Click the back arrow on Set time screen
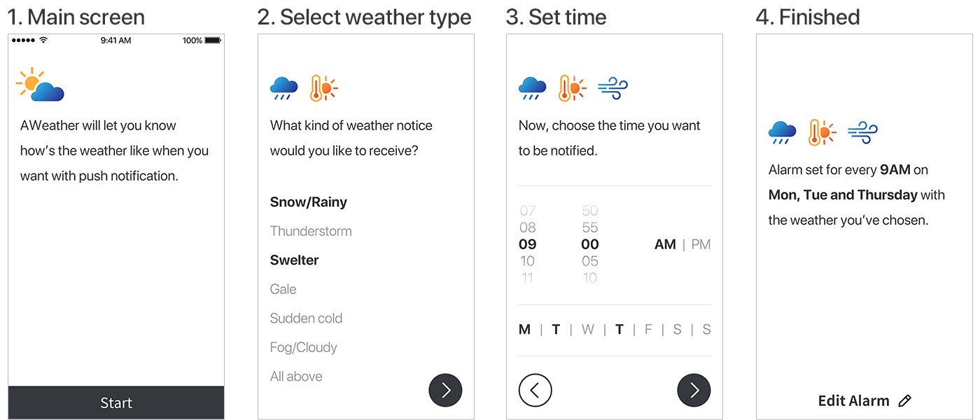This screenshot has height=420, width=980. point(535,390)
